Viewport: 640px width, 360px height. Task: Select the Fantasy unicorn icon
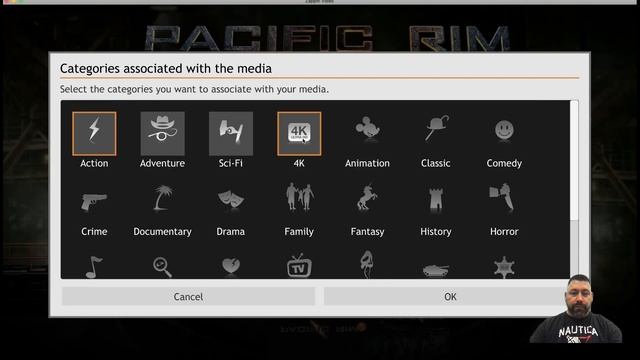coord(367,197)
